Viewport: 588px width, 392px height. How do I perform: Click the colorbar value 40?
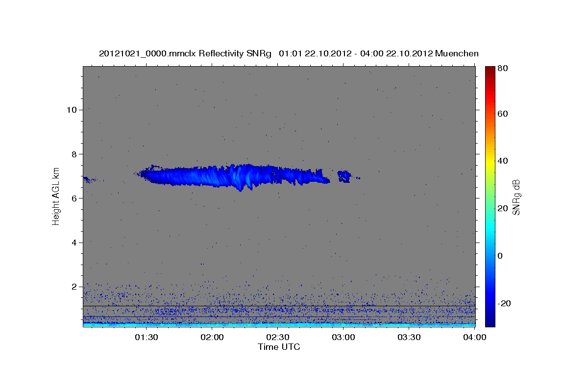point(503,161)
